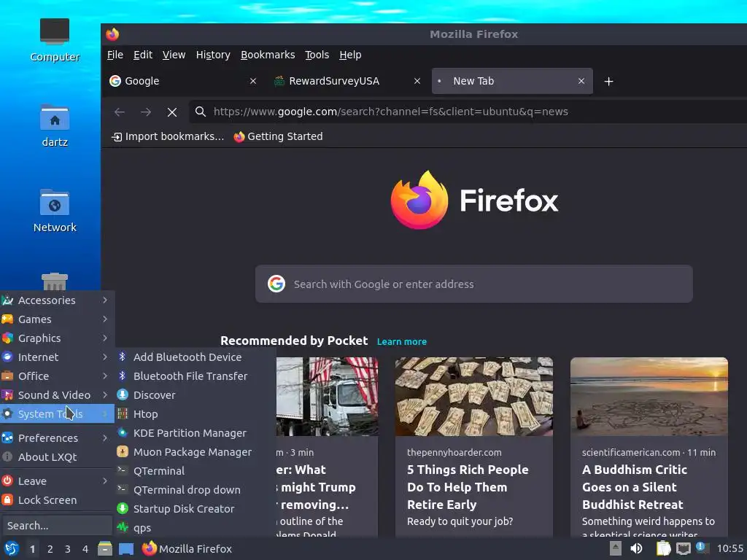747x560 pixels.
Task: Click the start menu Search field
Action: [x=57, y=526]
